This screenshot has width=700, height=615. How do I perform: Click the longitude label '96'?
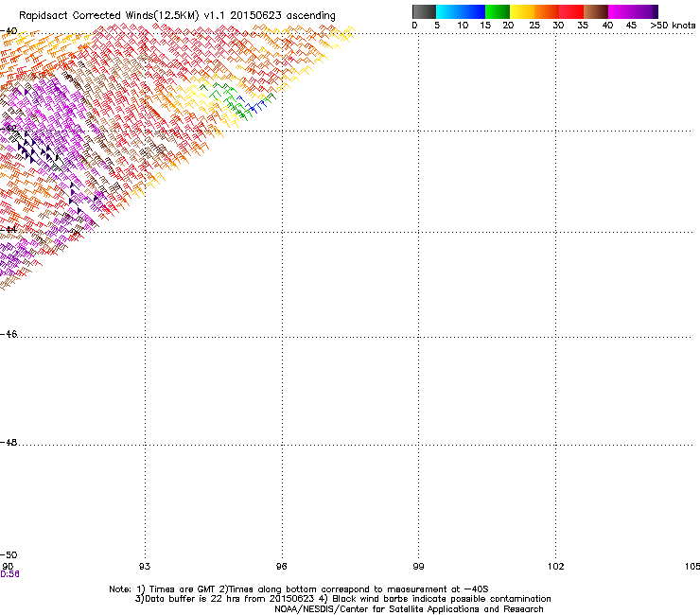pos(281,567)
